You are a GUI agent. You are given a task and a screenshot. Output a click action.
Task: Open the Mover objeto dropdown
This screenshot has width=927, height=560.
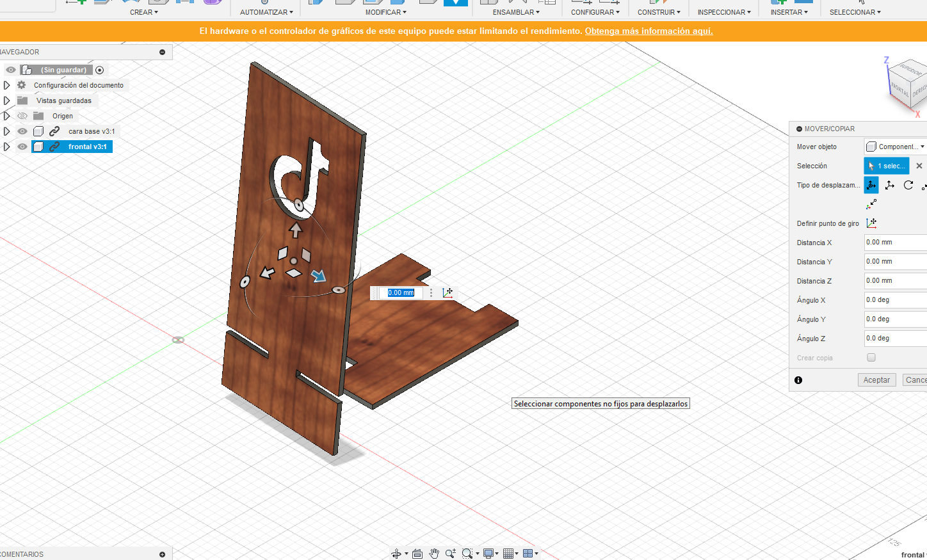click(x=896, y=147)
